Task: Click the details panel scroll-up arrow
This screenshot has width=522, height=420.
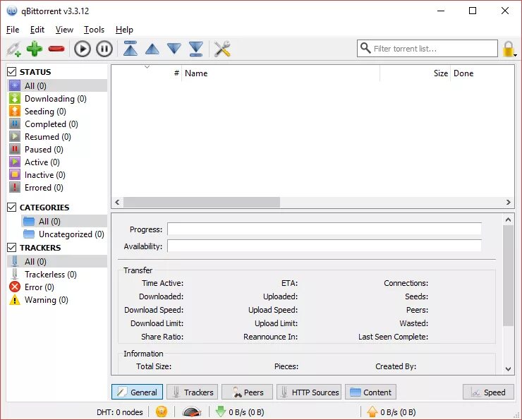Action: tap(508, 220)
